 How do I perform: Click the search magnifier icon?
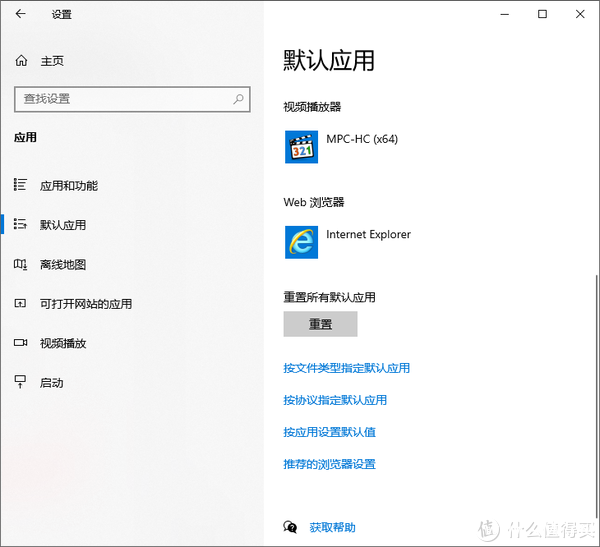[x=238, y=99]
